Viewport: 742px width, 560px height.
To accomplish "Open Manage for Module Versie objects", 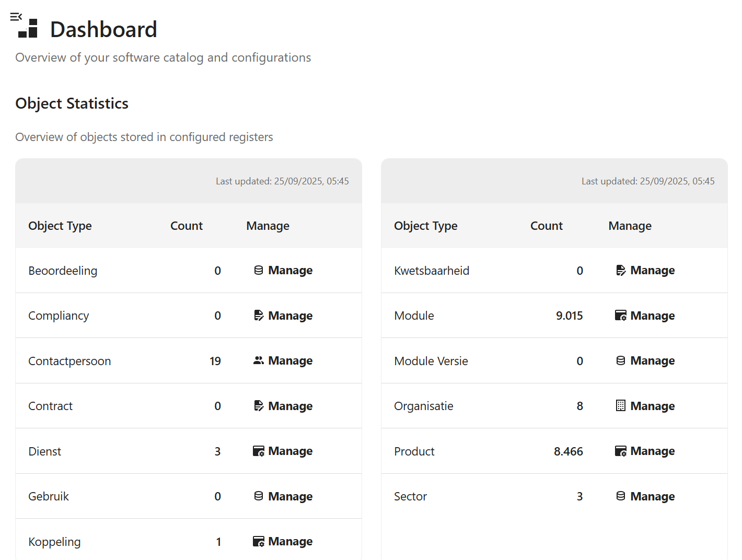I will point(653,360).
